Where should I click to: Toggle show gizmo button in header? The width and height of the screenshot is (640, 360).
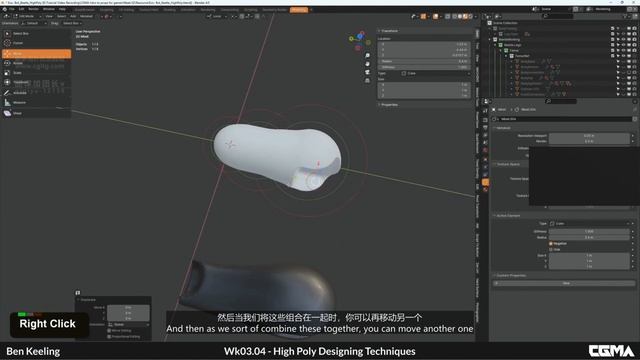[423, 16]
